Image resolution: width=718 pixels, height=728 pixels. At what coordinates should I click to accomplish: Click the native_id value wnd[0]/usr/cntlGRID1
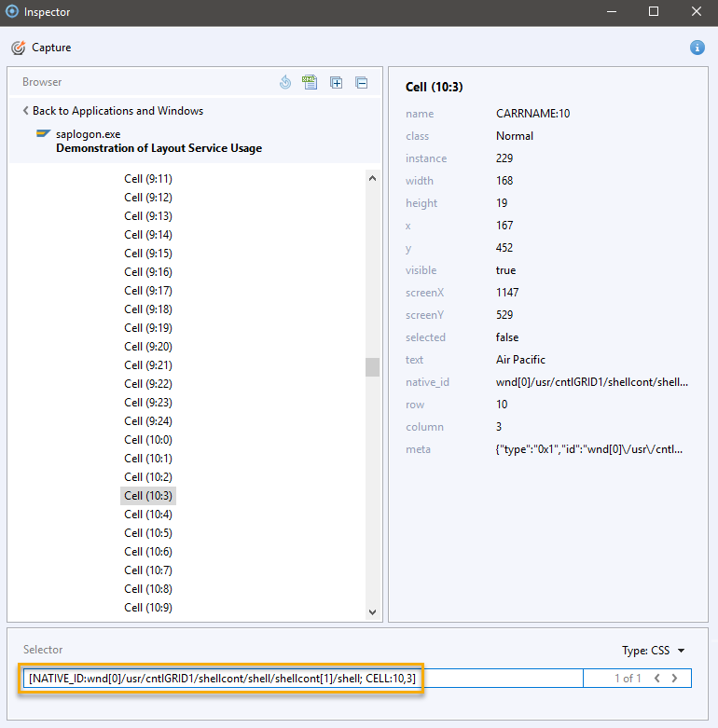point(592,381)
